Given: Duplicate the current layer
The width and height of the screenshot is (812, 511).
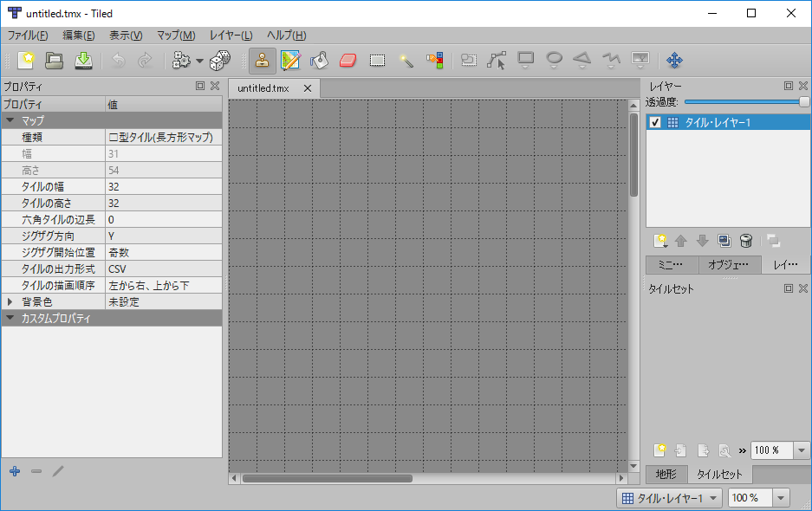Looking at the screenshot, I should [x=724, y=241].
